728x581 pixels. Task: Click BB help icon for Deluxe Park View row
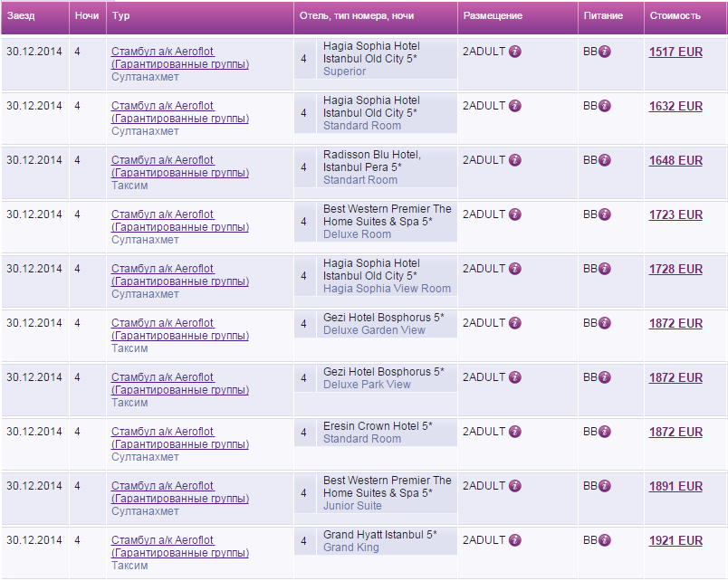coord(605,377)
